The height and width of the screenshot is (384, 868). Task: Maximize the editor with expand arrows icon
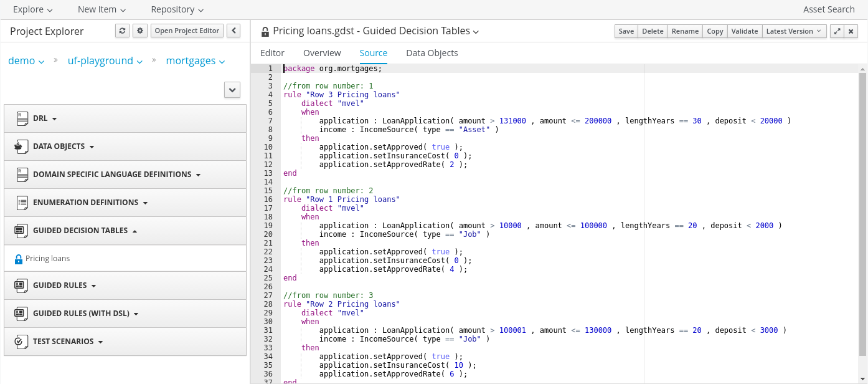(837, 31)
